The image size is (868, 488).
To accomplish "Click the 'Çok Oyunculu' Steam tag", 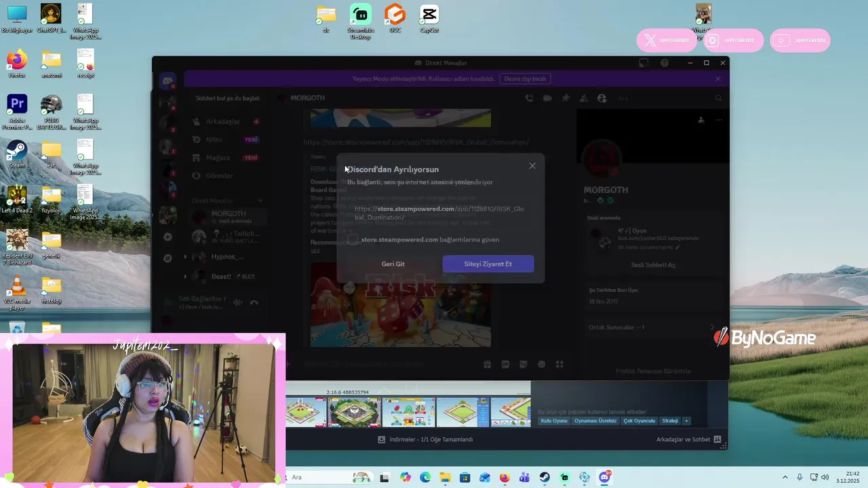I will 639,421.
